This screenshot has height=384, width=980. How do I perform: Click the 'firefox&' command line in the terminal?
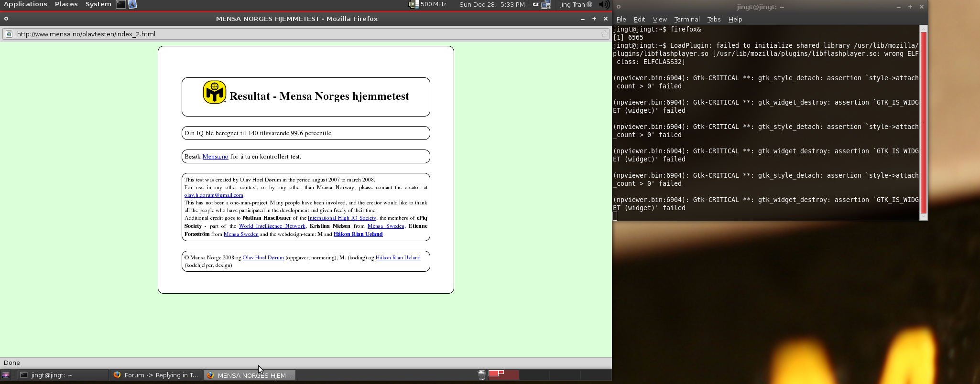coord(657,29)
